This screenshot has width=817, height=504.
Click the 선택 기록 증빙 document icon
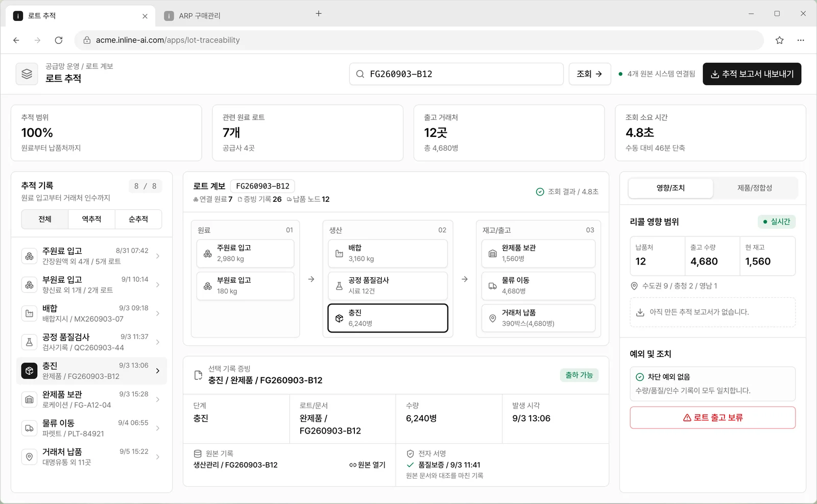click(x=198, y=375)
